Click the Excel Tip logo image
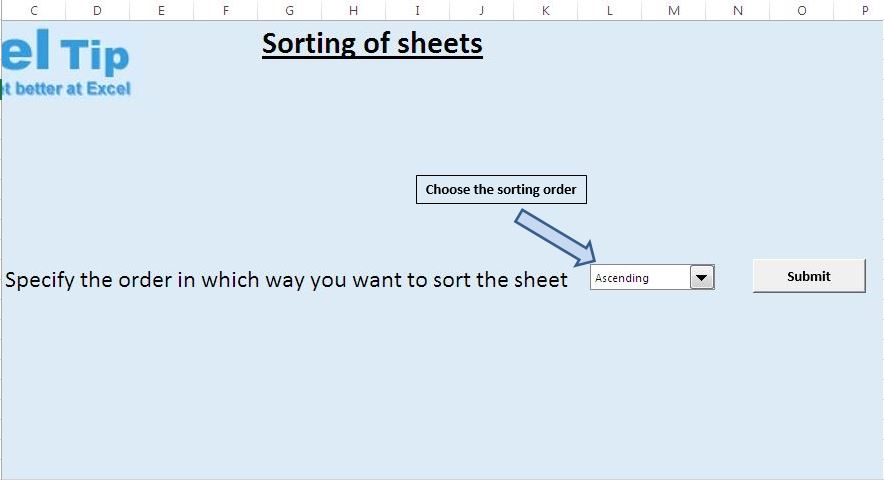Image resolution: width=884 pixels, height=480 pixels. (x=66, y=63)
